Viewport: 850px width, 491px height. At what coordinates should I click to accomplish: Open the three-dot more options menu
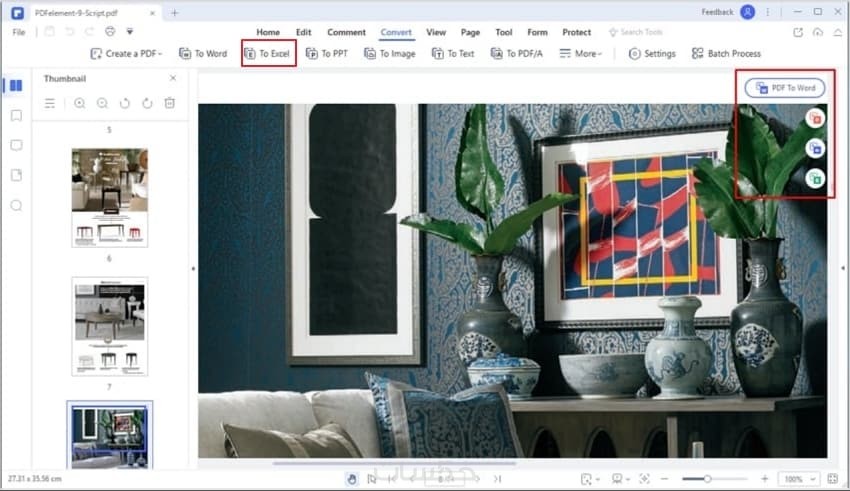click(x=768, y=12)
